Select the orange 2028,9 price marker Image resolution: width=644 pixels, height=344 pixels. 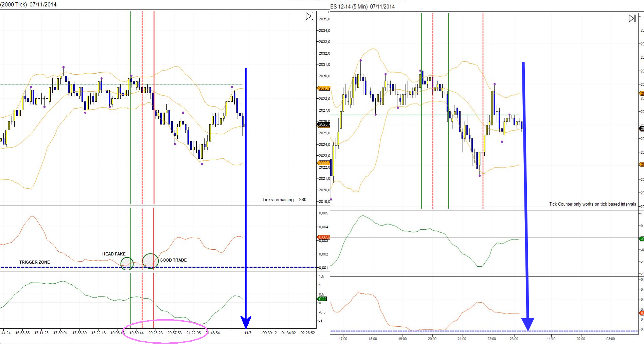(324, 88)
